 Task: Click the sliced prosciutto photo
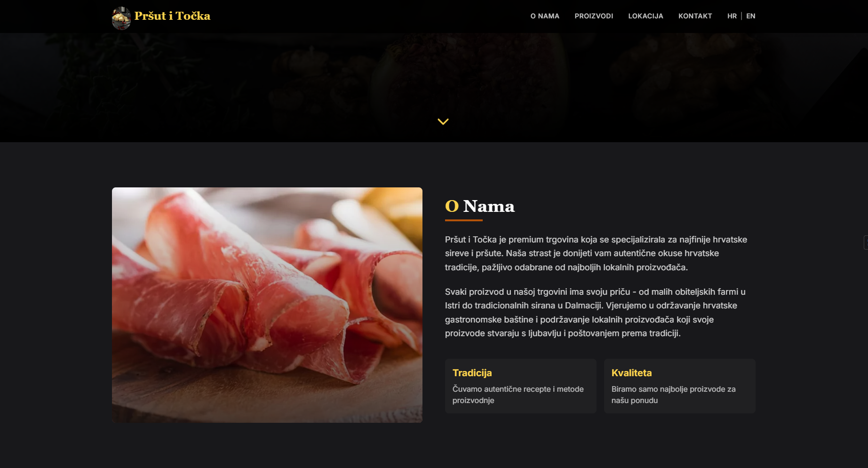coord(267,305)
